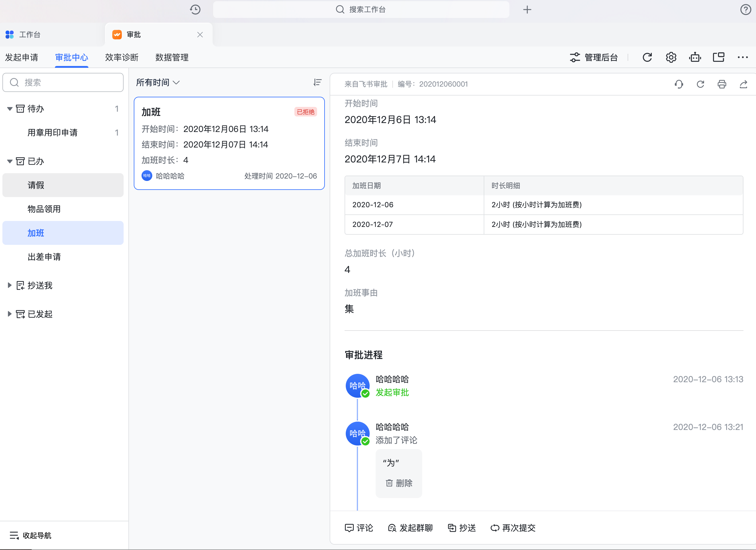Open the 所有时间 dropdown filter
Viewport: 756px width, 550px height.
pos(158,82)
